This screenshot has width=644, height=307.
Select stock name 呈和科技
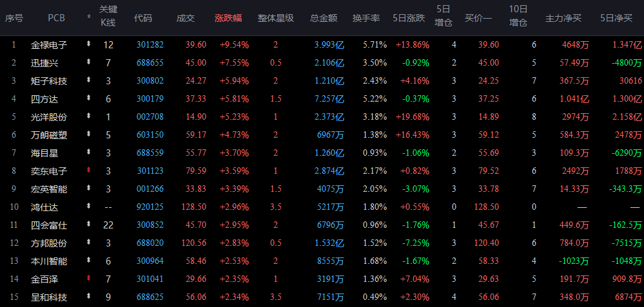coord(49,297)
